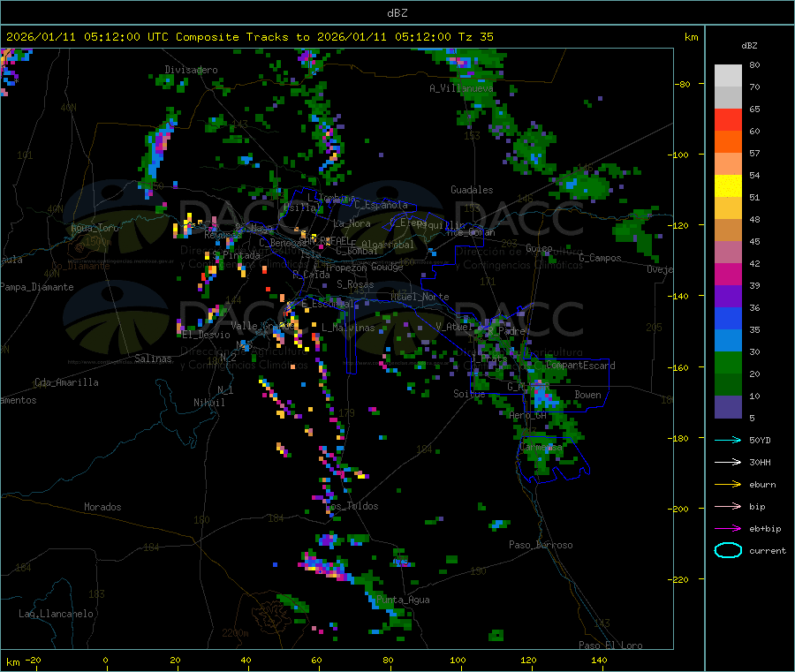Click the Guico map label

(x=539, y=248)
